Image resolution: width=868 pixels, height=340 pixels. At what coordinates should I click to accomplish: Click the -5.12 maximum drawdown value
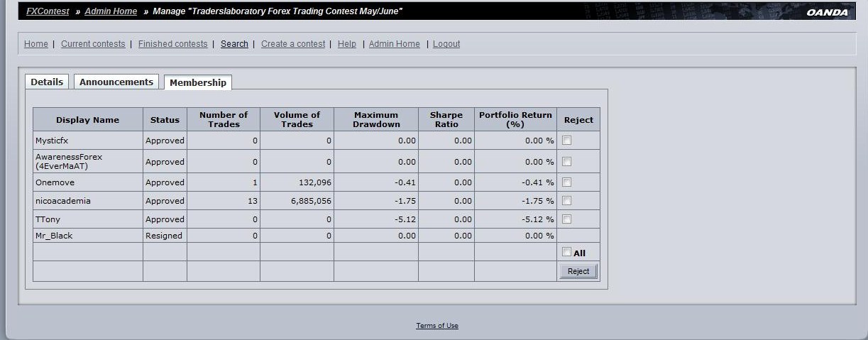(405, 219)
